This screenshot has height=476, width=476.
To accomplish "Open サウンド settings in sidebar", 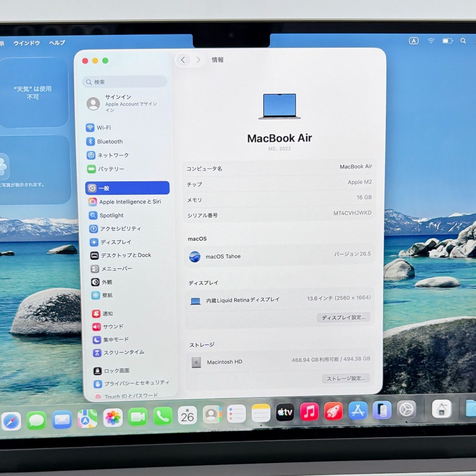I will point(108,326).
